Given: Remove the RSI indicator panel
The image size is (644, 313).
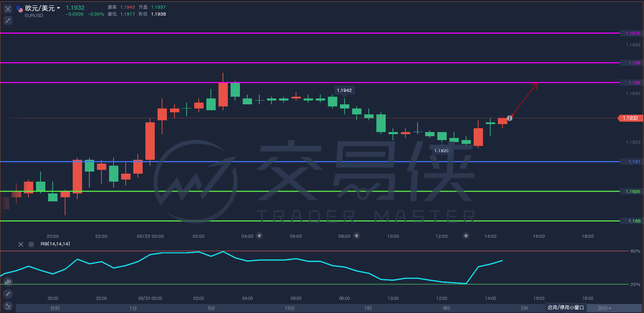Looking at the screenshot, I should 21,244.
